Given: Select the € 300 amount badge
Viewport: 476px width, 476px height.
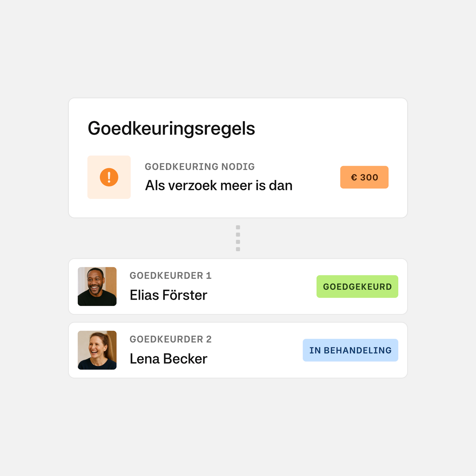Looking at the screenshot, I should click(364, 177).
